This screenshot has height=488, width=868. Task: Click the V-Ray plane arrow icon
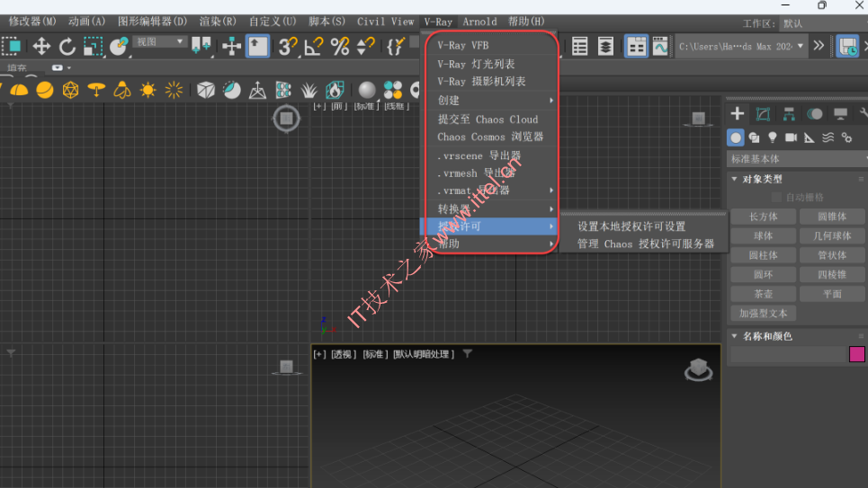[x=257, y=90]
